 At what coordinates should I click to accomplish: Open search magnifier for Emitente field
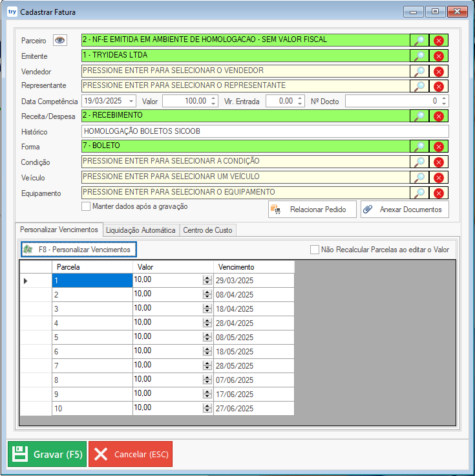point(419,56)
